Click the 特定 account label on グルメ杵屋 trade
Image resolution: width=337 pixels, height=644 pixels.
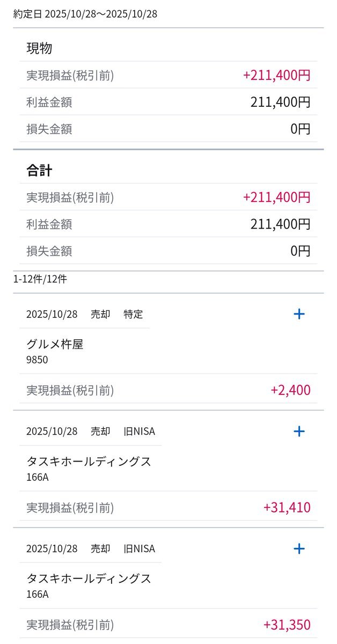click(133, 314)
